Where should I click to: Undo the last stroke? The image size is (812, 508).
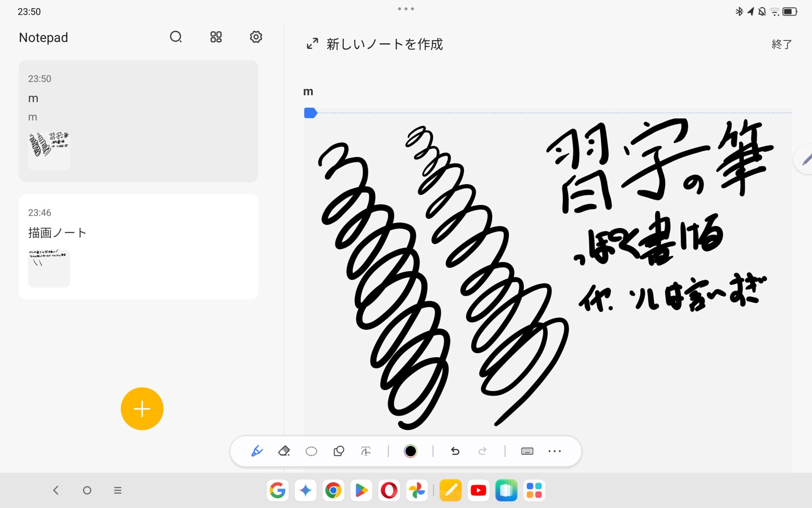(455, 451)
